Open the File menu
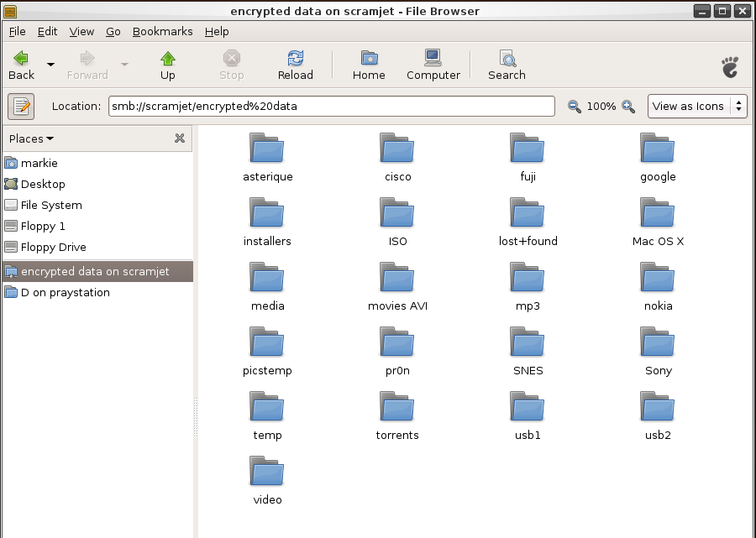The width and height of the screenshot is (756, 538). pyautogui.click(x=18, y=32)
